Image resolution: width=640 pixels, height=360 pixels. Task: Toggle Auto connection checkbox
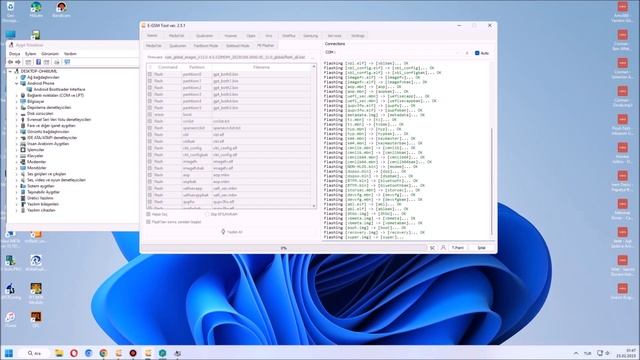(x=477, y=53)
